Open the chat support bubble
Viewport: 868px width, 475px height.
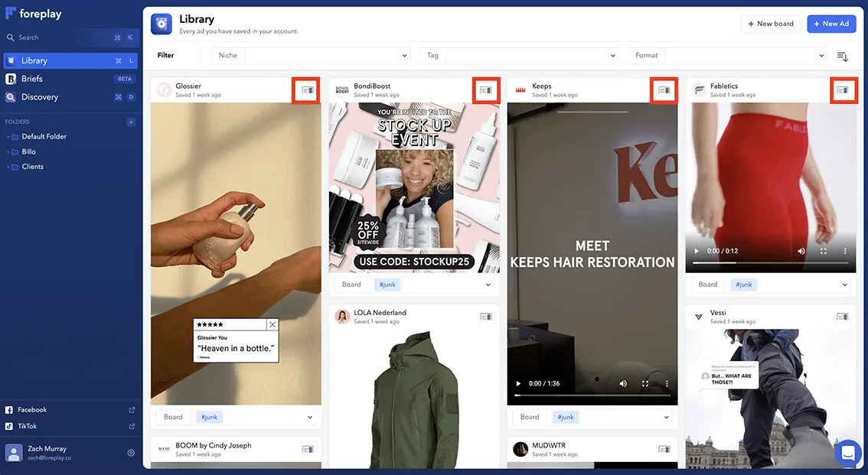847,453
